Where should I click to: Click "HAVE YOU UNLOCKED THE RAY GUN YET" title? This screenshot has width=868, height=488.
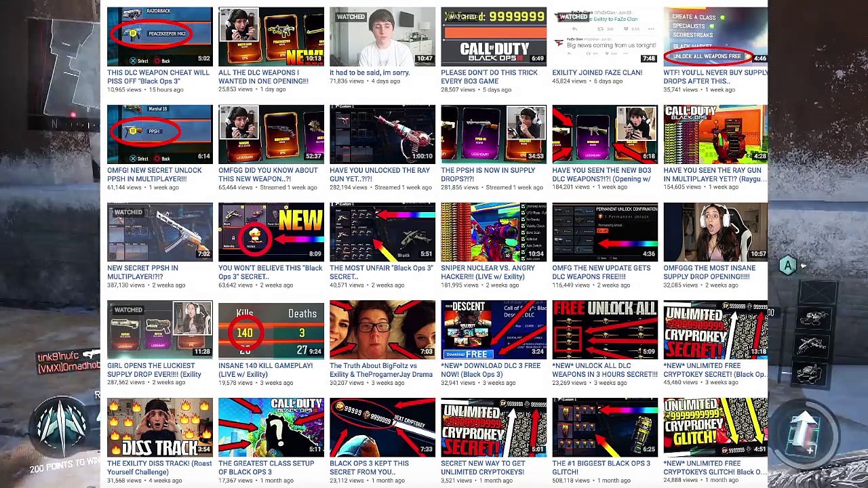pos(380,174)
